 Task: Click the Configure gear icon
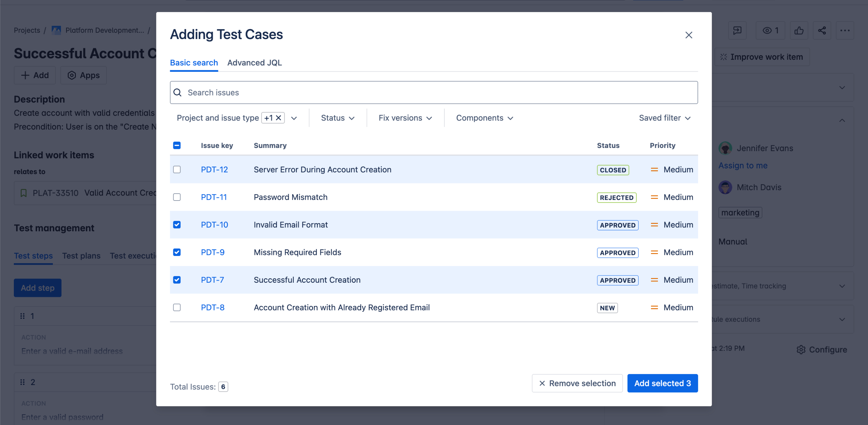pos(801,349)
